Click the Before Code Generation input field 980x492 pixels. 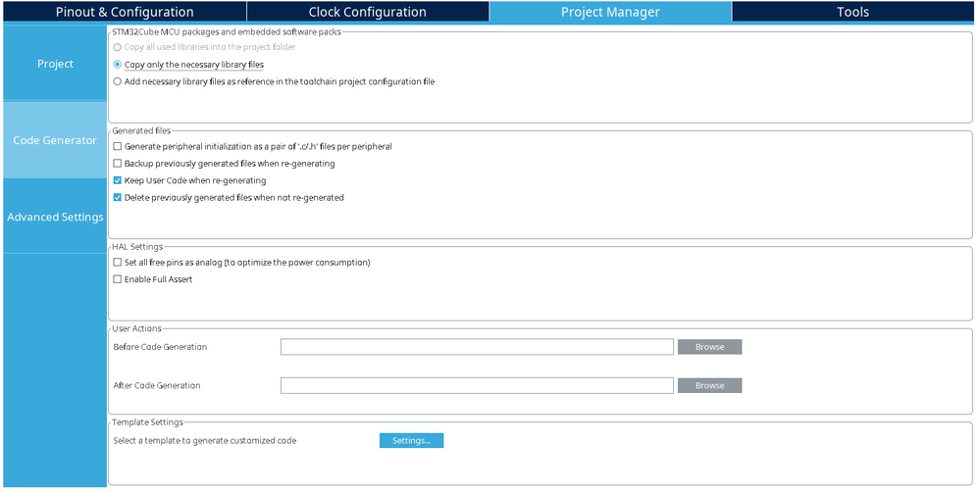tap(477, 347)
